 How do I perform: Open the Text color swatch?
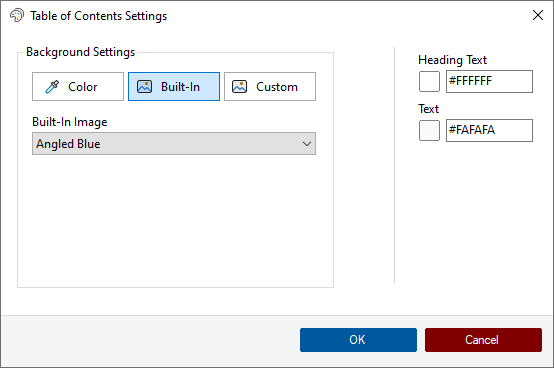tap(429, 131)
